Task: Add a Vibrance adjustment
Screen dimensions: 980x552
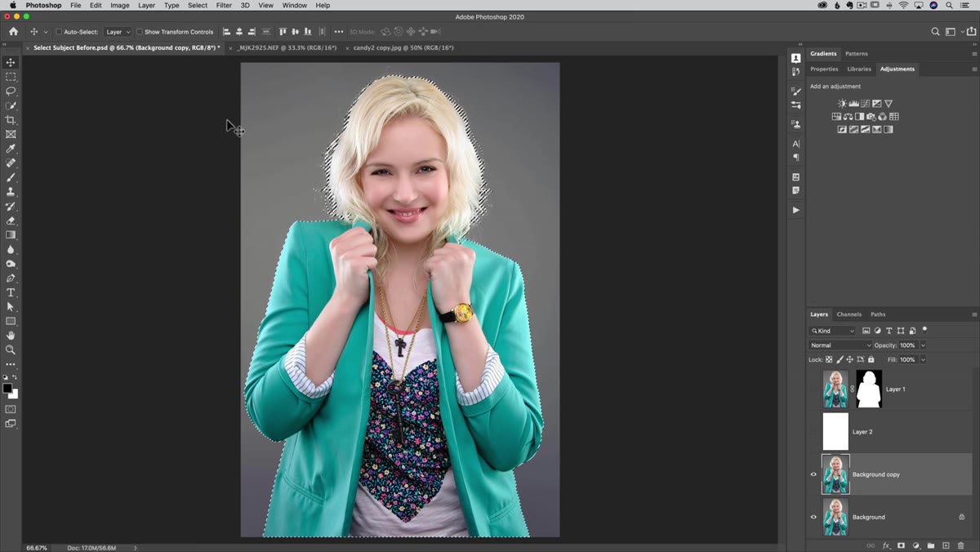Action: [x=889, y=104]
